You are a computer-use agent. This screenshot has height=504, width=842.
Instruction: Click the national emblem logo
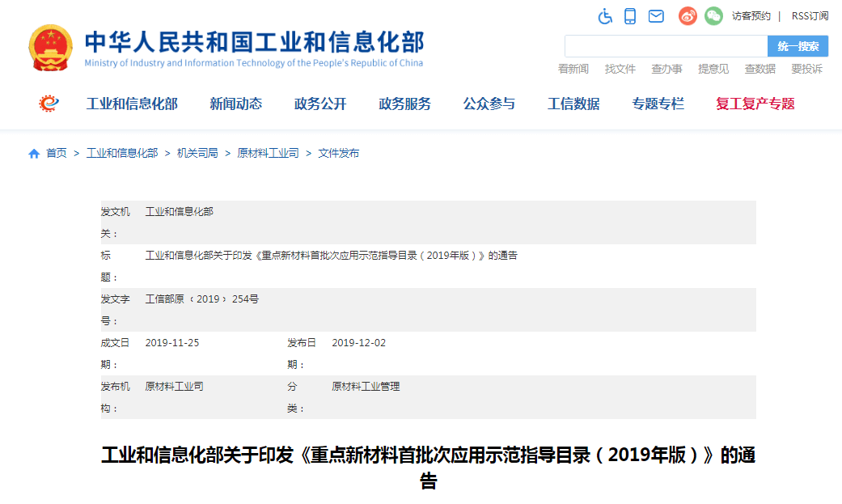pos(50,48)
